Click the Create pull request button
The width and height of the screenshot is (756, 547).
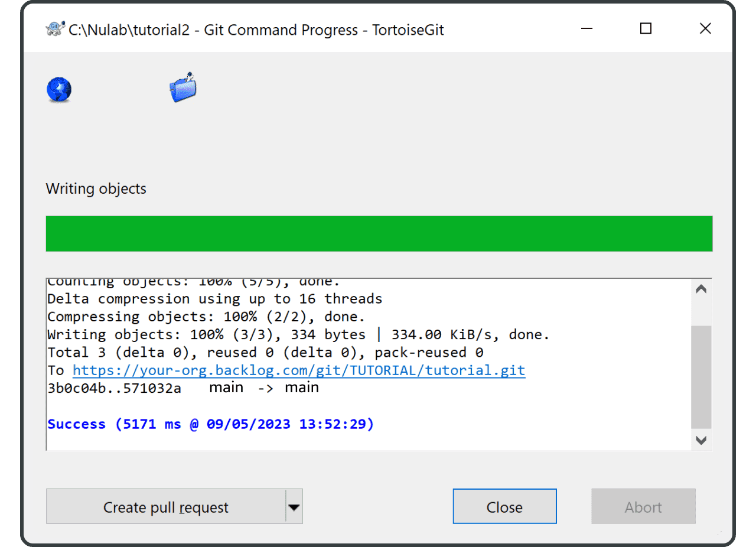coord(165,506)
